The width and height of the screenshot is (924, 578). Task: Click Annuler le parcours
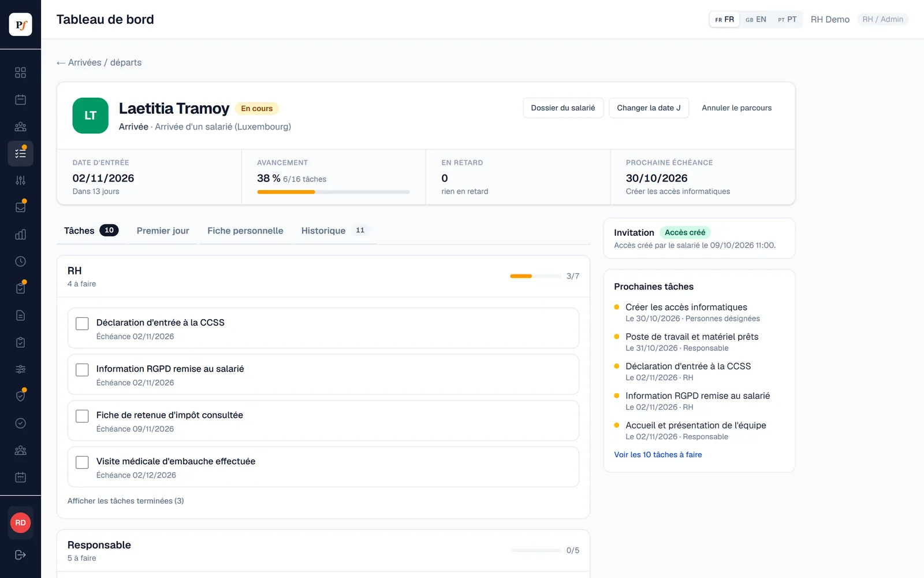click(x=737, y=108)
